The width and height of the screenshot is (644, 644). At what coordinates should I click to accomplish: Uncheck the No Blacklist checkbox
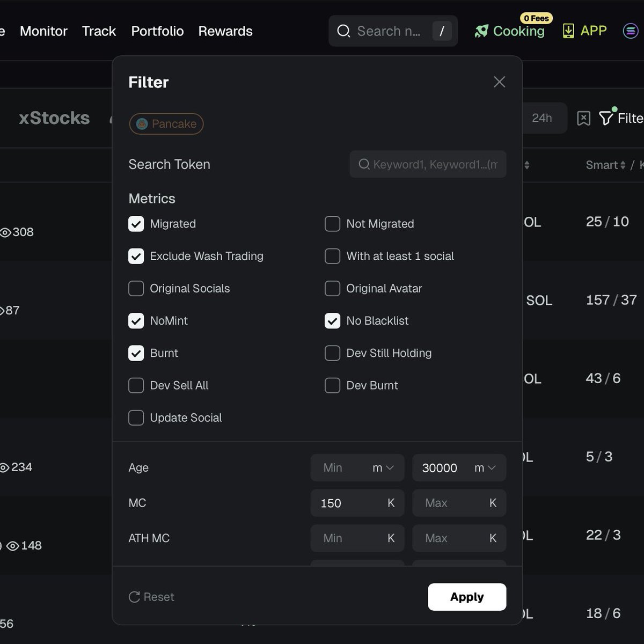[333, 320]
